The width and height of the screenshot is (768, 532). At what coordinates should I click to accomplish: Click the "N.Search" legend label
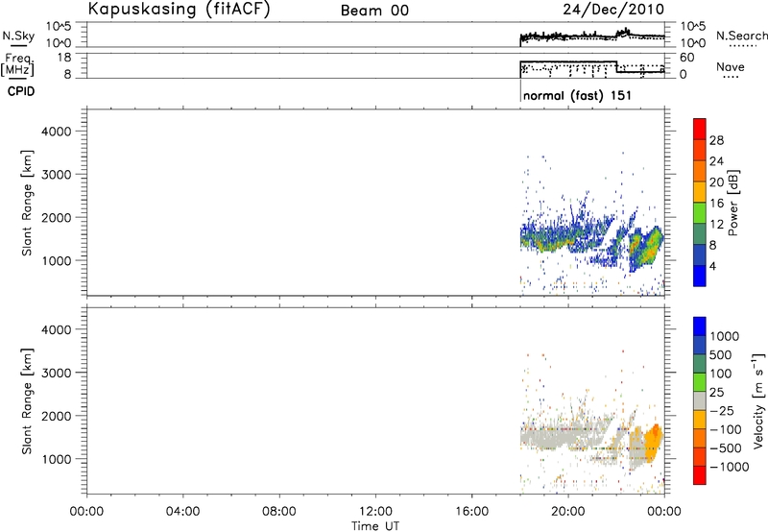coord(742,36)
